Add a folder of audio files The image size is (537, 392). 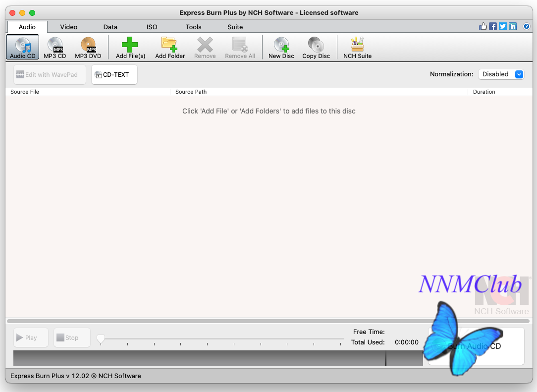click(170, 47)
